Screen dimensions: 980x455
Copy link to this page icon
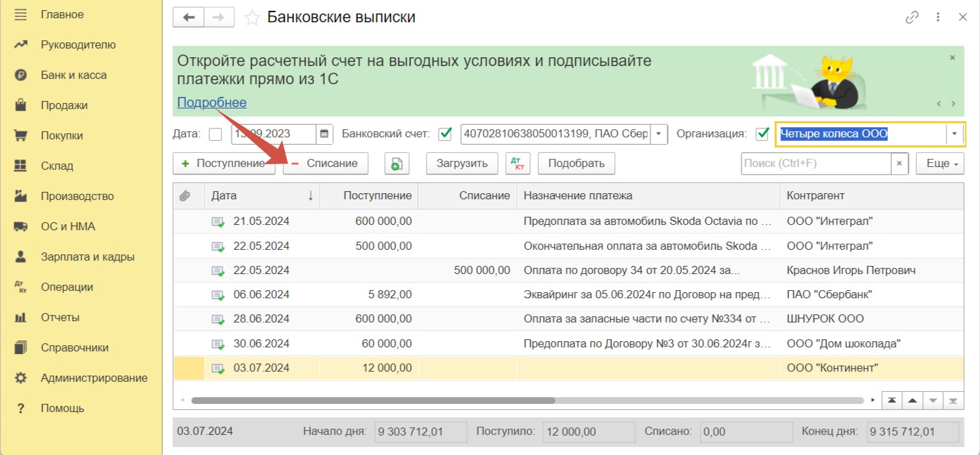pos(912,17)
